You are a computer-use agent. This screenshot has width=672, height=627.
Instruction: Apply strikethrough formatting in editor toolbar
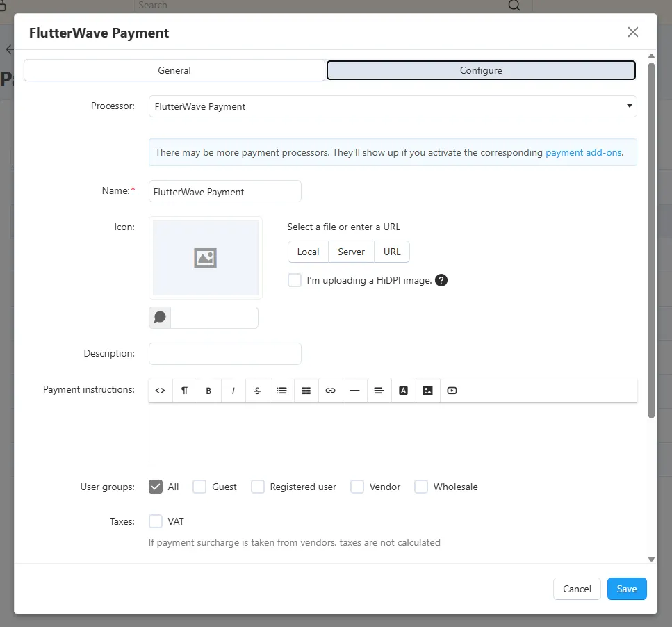point(257,391)
